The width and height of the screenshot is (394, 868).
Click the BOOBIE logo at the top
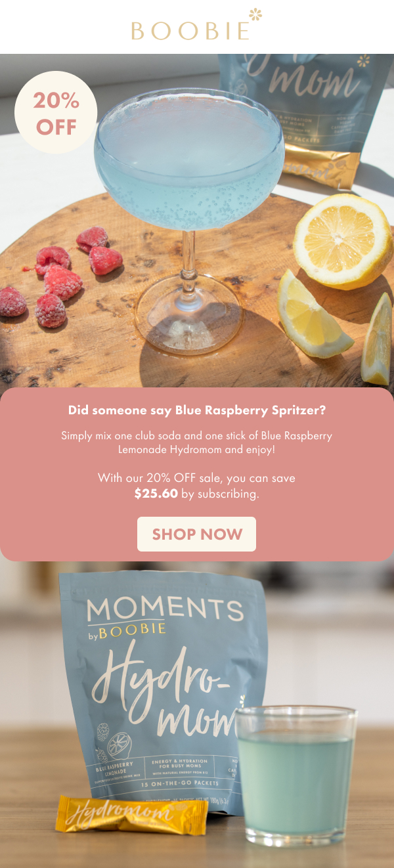click(190, 30)
